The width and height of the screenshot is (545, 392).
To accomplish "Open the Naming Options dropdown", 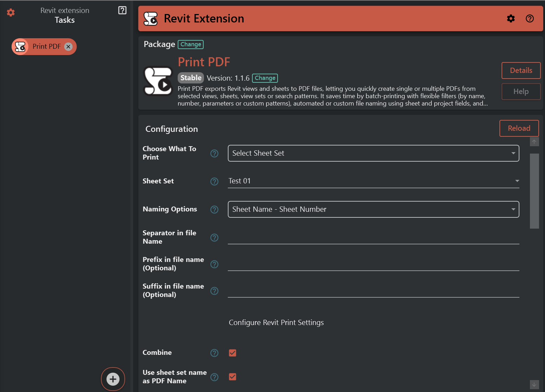I will coord(373,209).
